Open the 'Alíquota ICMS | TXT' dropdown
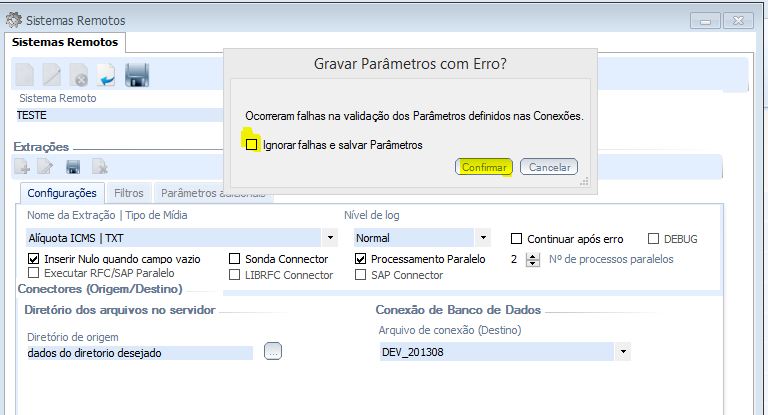 (x=330, y=238)
